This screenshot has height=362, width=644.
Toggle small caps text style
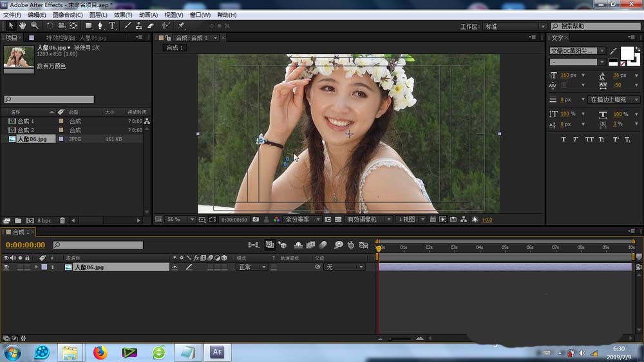(x=601, y=140)
